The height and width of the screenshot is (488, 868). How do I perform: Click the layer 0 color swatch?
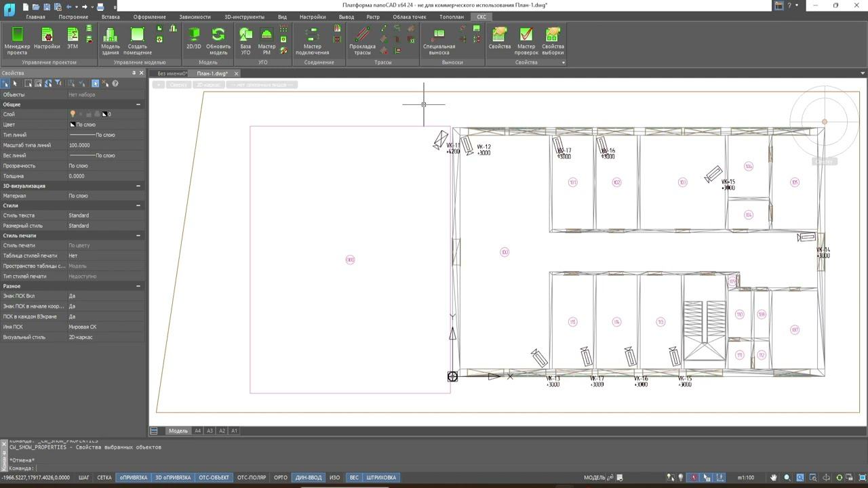point(104,114)
